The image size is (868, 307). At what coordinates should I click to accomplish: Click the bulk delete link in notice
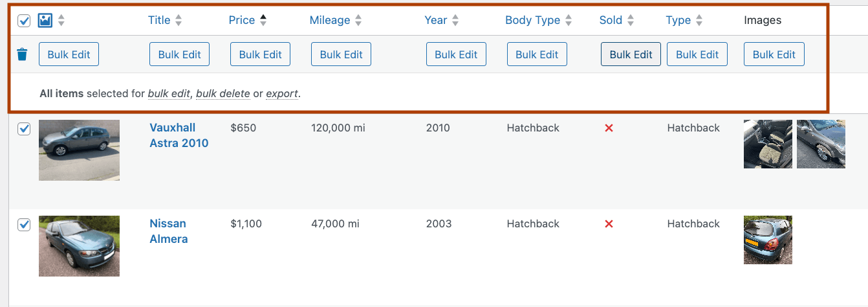point(222,94)
